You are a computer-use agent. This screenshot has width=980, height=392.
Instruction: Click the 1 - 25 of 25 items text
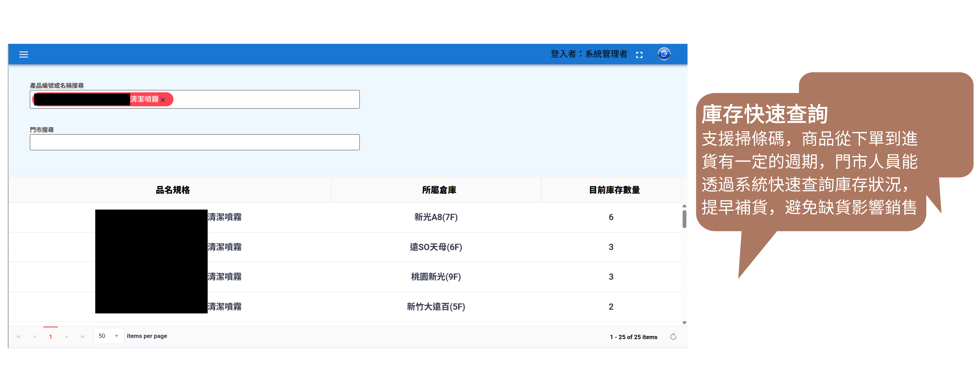coord(633,337)
